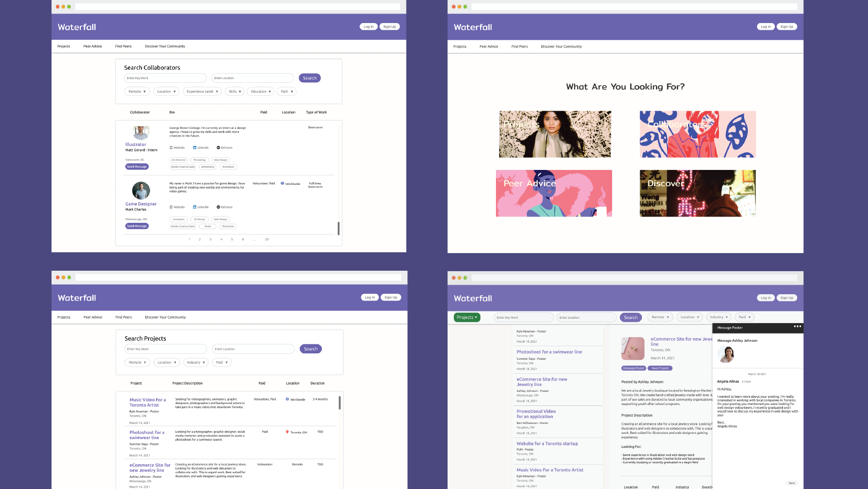Open Illustrator profile title link

pyautogui.click(x=136, y=145)
